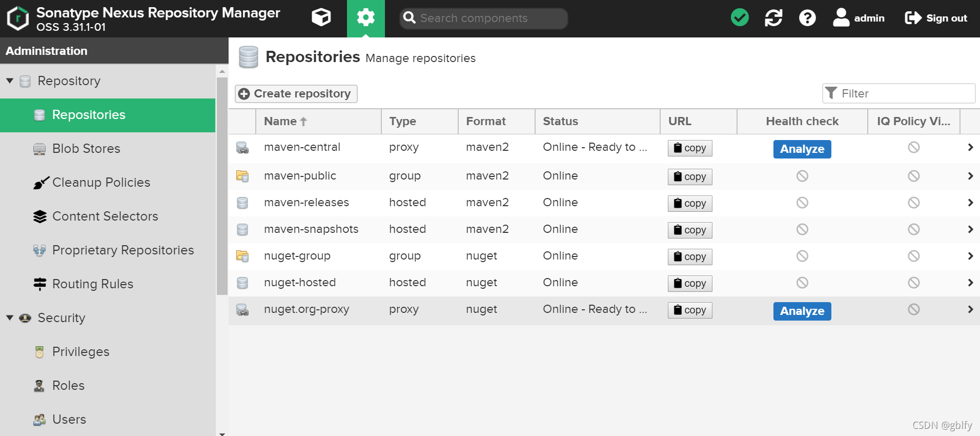The width and height of the screenshot is (980, 436).
Task: Click the Filter input box
Action: [x=899, y=93]
